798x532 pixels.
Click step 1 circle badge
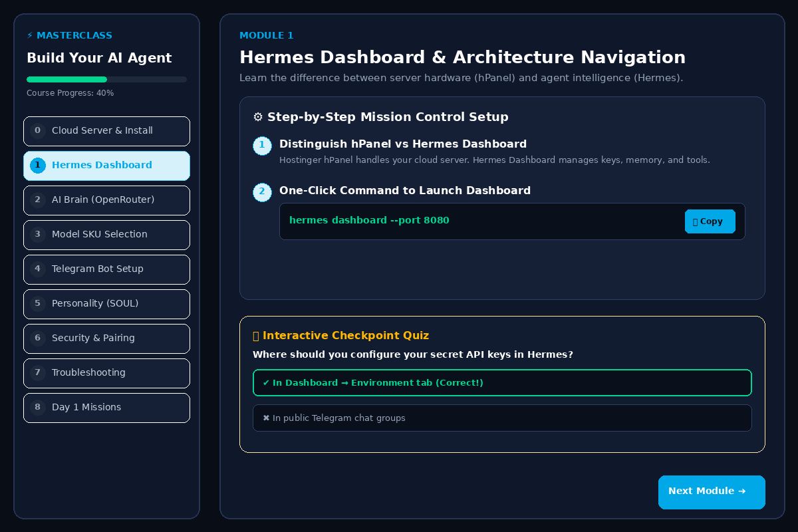point(262,145)
